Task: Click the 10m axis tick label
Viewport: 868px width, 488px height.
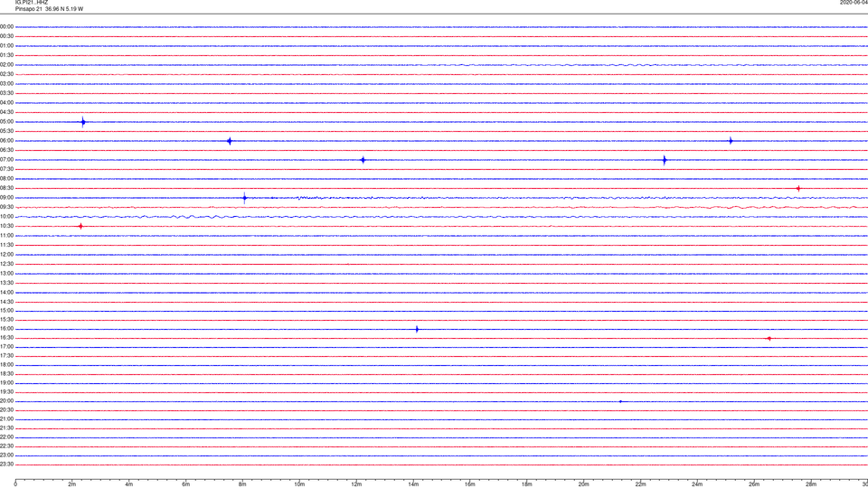Action: [299, 484]
